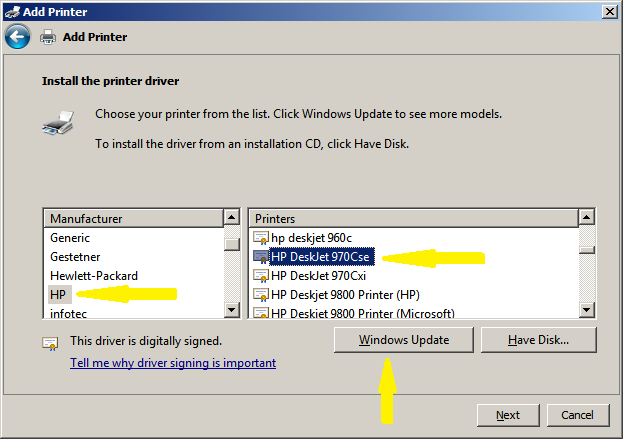623x439 pixels.
Task: Click Printers list scroll down arrow
Action: point(586,309)
